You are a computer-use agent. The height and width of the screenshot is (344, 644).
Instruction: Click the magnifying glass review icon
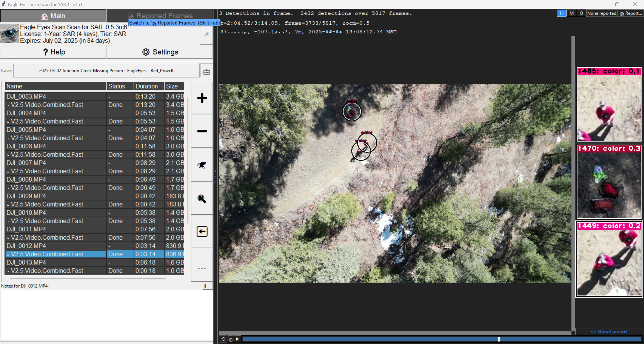pyautogui.click(x=202, y=199)
